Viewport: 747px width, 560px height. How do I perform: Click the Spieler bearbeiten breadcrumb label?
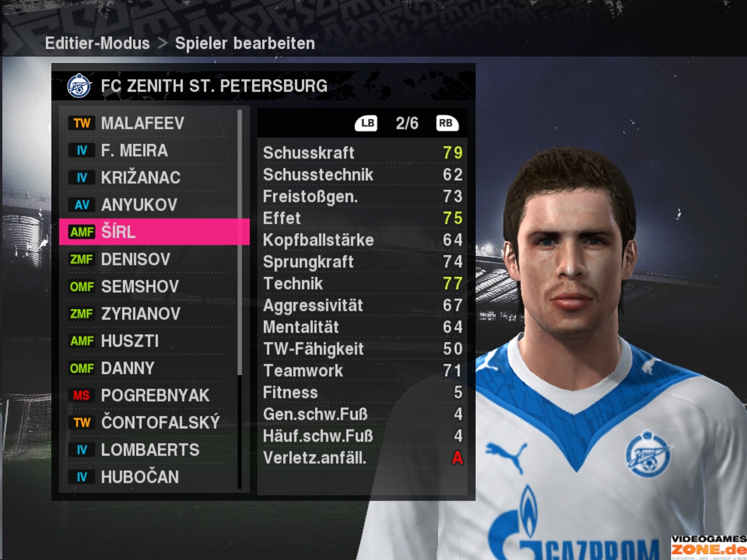coord(245,43)
